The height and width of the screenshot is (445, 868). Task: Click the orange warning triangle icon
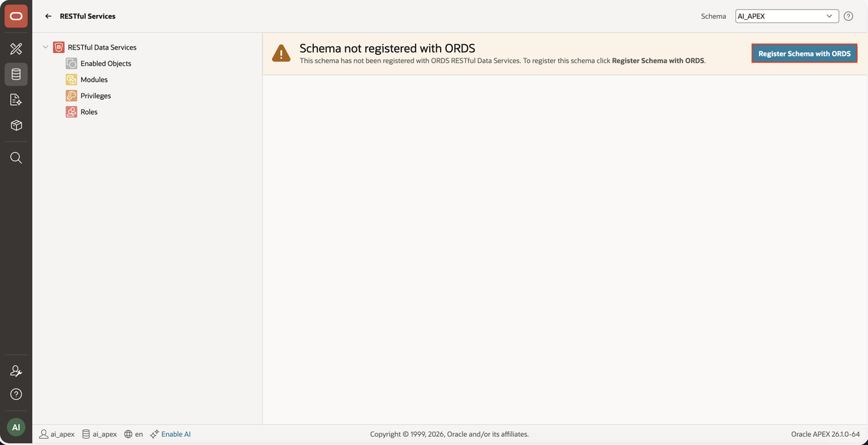(281, 54)
